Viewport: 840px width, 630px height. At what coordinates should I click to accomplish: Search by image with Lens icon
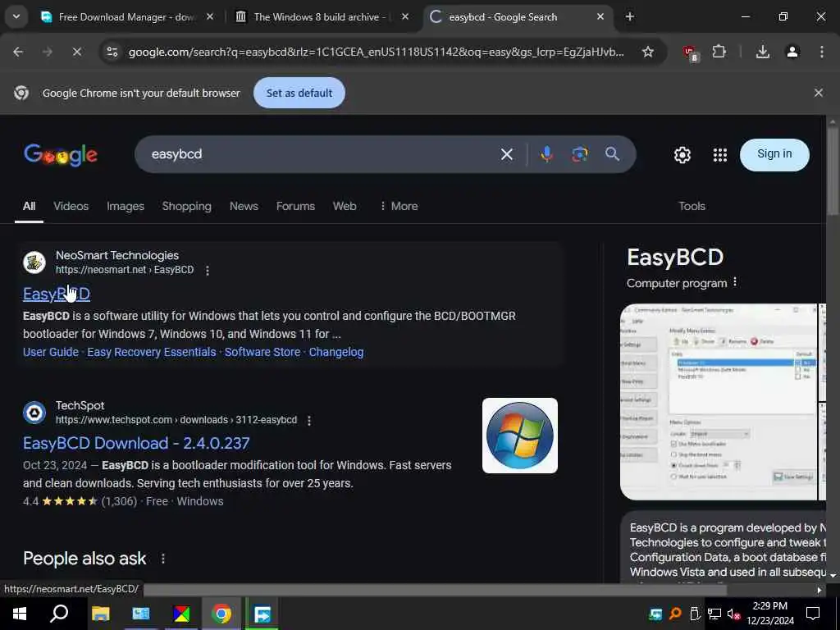pos(579,154)
